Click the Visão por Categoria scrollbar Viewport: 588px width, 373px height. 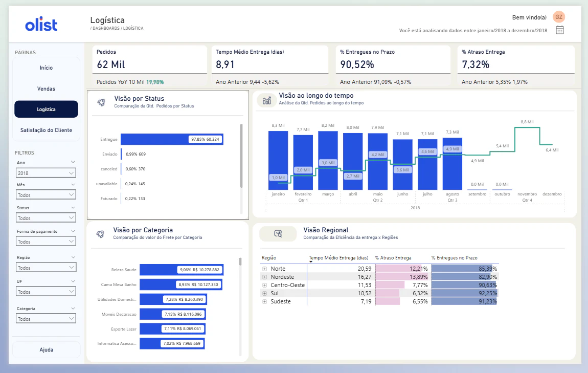240,261
